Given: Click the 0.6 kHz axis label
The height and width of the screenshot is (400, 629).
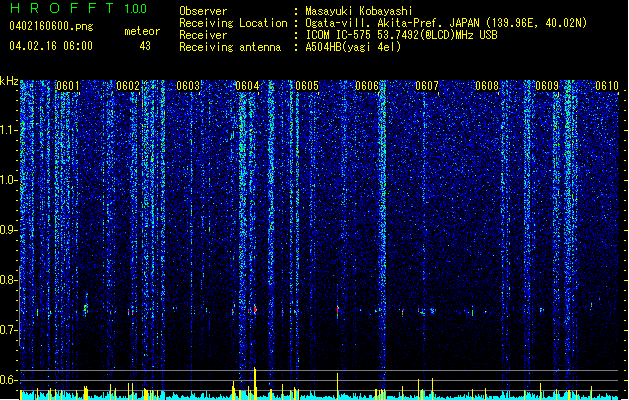Looking at the screenshot, I should pyautogui.click(x=9, y=380).
